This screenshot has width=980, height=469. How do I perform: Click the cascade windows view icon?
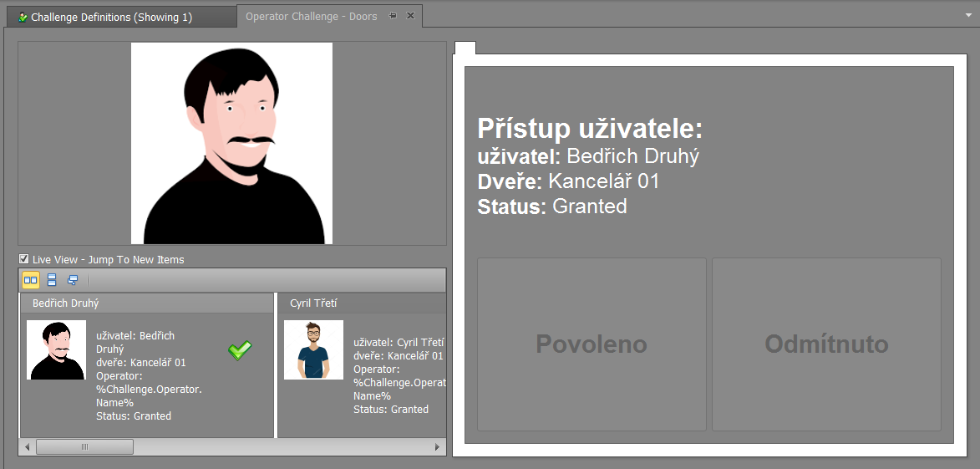[x=73, y=280]
